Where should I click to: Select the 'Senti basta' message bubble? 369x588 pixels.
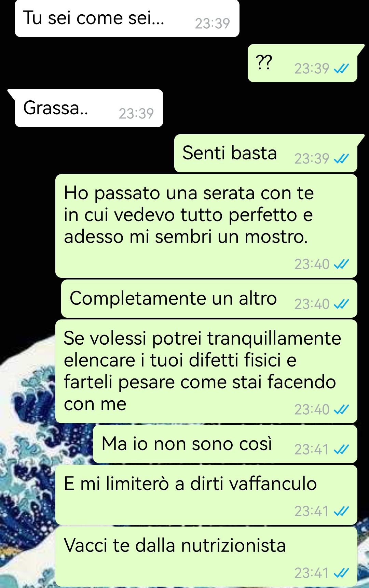pyautogui.click(x=266, y=153)
